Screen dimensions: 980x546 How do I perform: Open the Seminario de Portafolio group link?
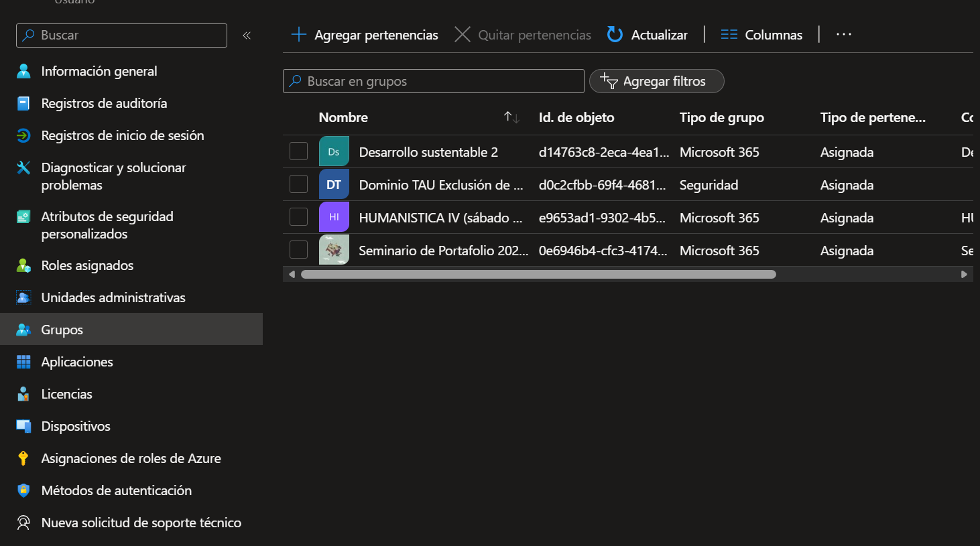pyautogui.click(x=443, y=251)
